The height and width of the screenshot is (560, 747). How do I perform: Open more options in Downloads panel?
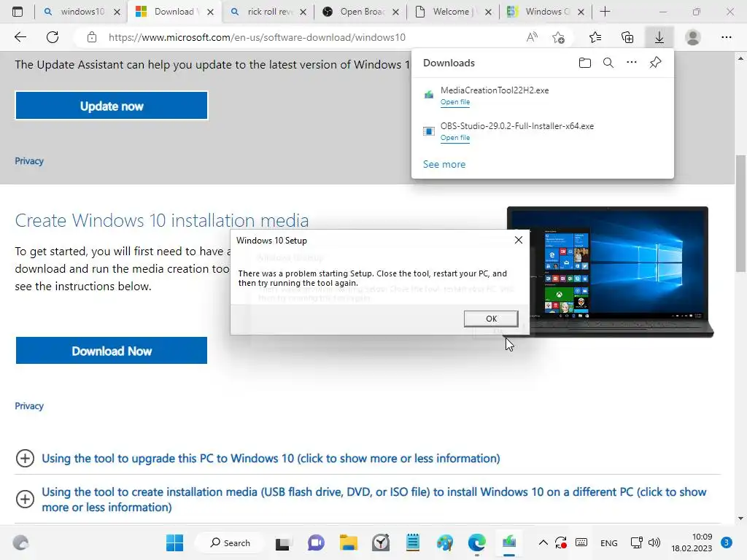tap(632, 63)
